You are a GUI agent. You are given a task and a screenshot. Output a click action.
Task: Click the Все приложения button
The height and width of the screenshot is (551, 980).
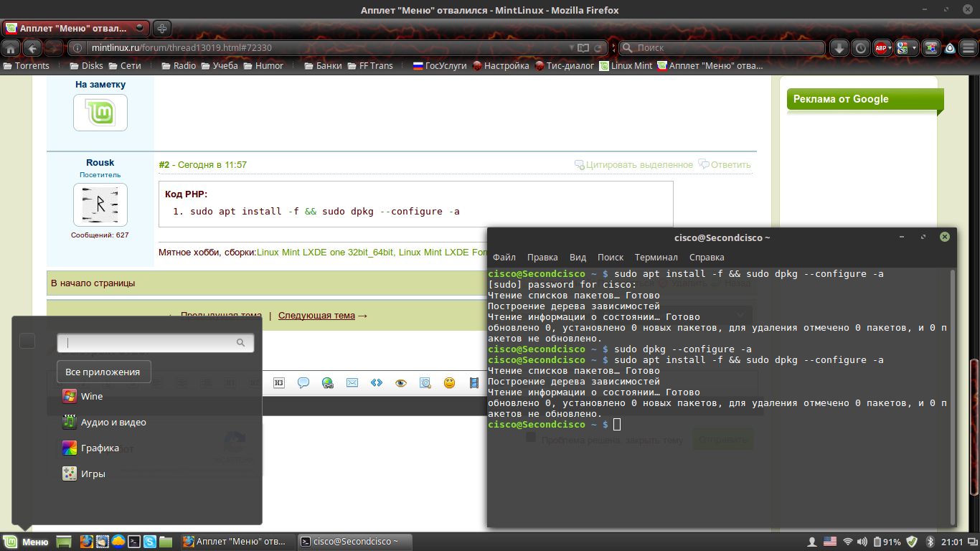click(103, 372)
